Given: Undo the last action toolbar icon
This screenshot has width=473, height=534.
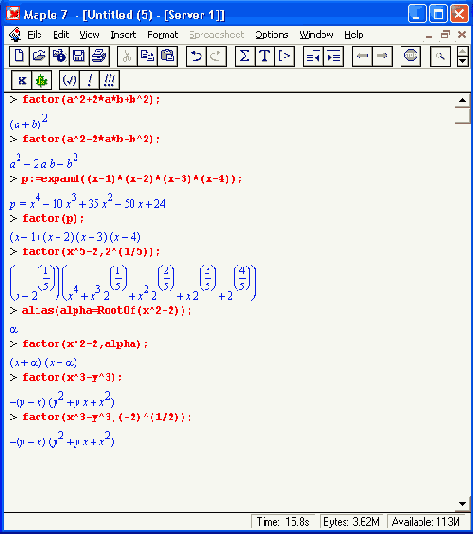Looking at the screenshot, I should click(196, 56).
